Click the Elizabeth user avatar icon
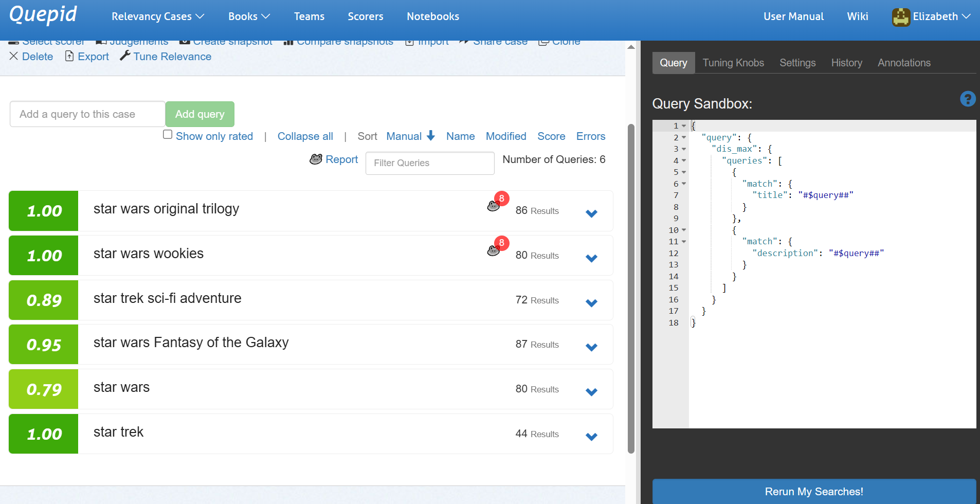980x504 pixels. click(x=901, y=17)
